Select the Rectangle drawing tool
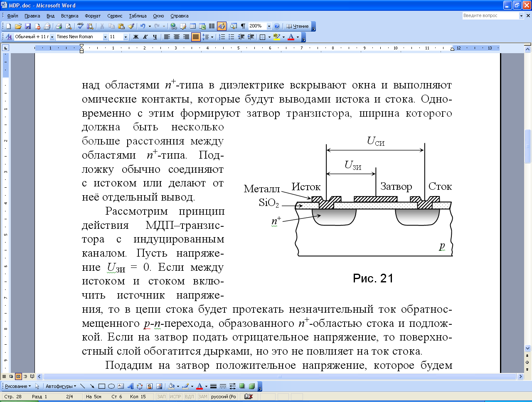 click(x=101, y=386)
